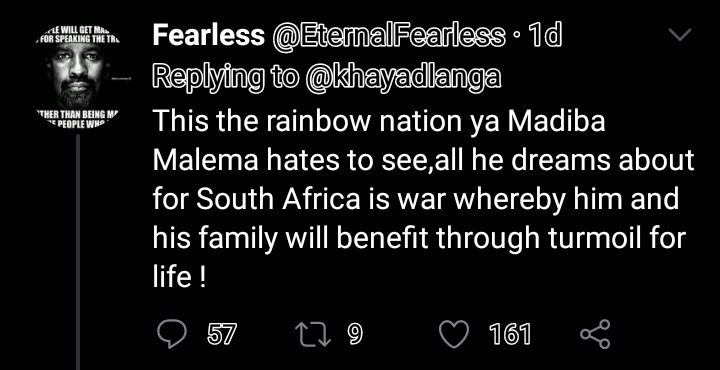View the 161 likes count

(510, 334)
